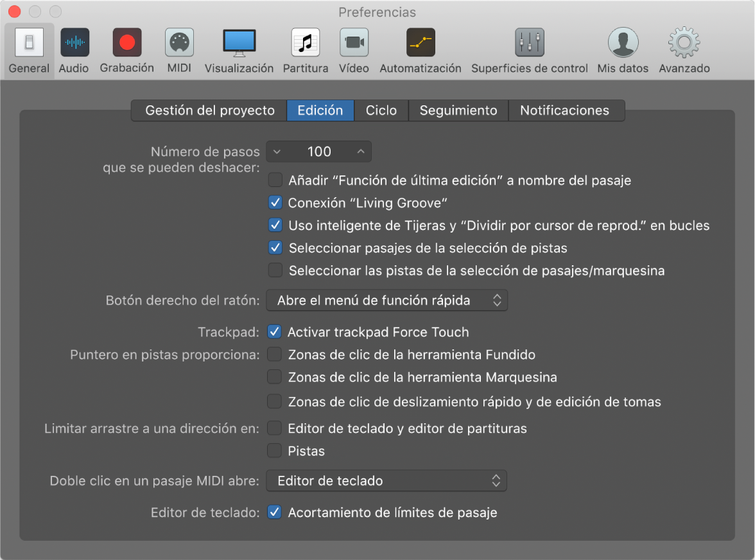Open the Superficies de control pane
Viewport: 755px width, 560px height.
click(x=529, y=51)
